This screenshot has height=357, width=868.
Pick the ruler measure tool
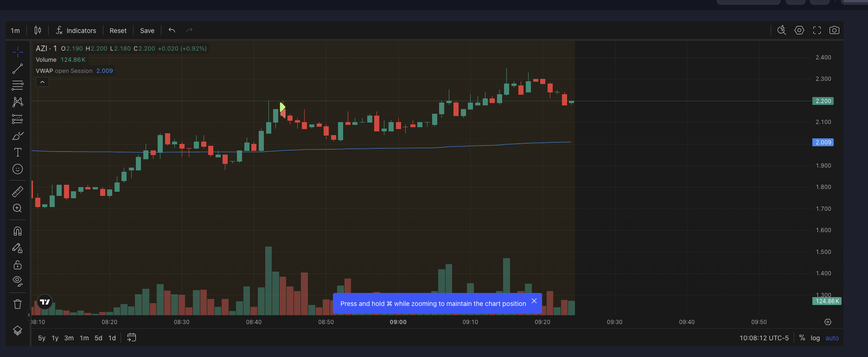[18, 191]
